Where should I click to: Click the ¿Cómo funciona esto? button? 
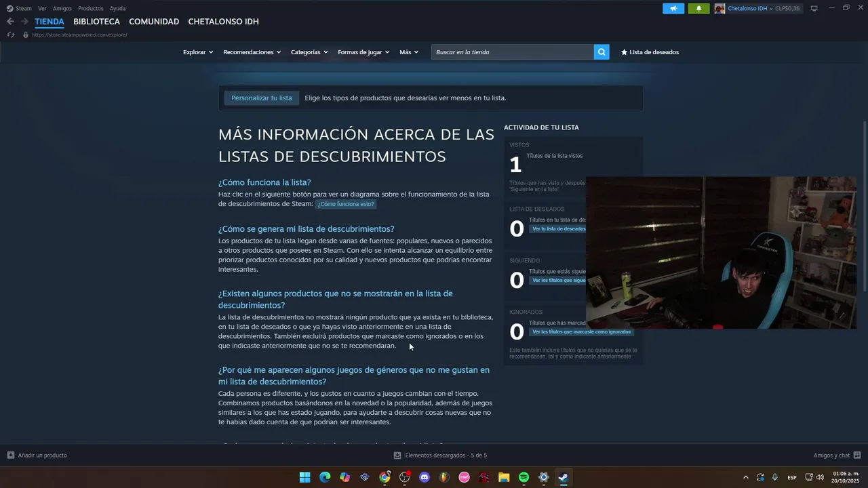(346, 204)
